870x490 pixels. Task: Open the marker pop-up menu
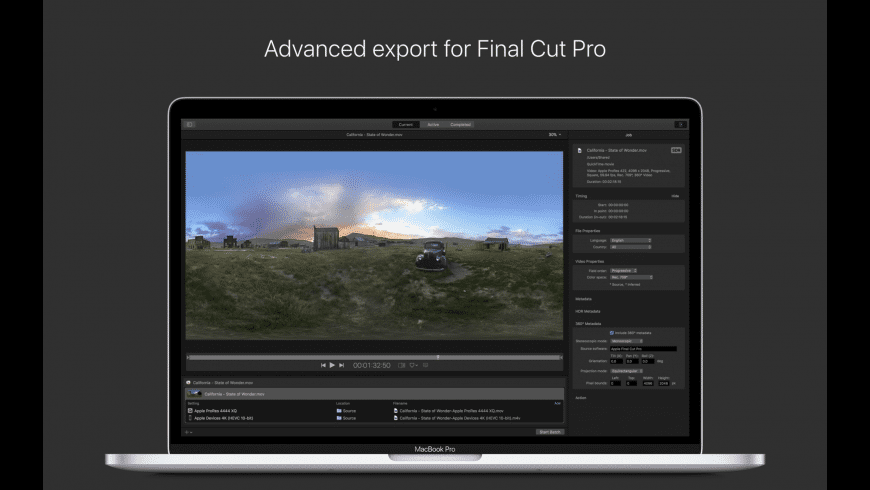coord(413,365)
